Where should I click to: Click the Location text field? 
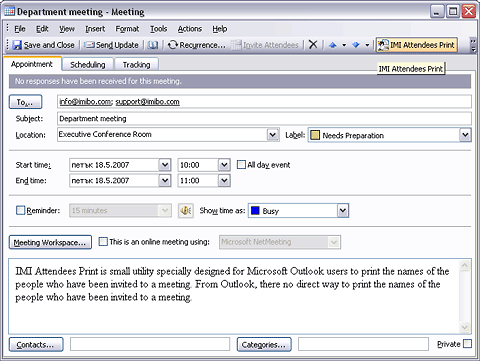coord(162,135)
